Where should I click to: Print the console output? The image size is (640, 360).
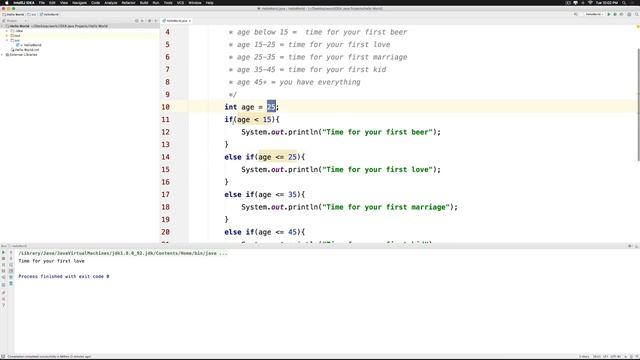pos(11,277)
